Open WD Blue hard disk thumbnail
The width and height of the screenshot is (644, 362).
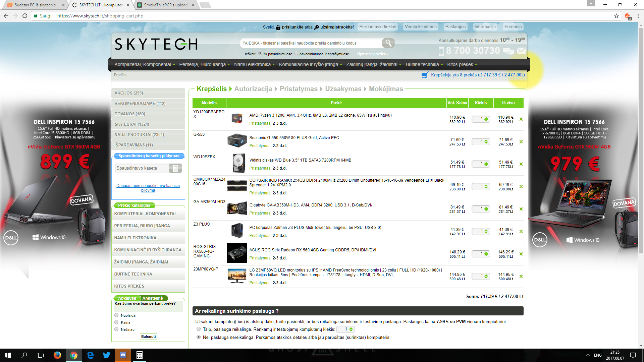[x=238, y=163]
